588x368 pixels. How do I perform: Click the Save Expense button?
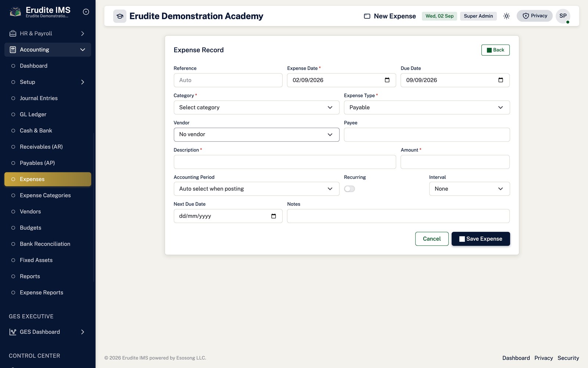pyautogui.click(x=481, y=239)
